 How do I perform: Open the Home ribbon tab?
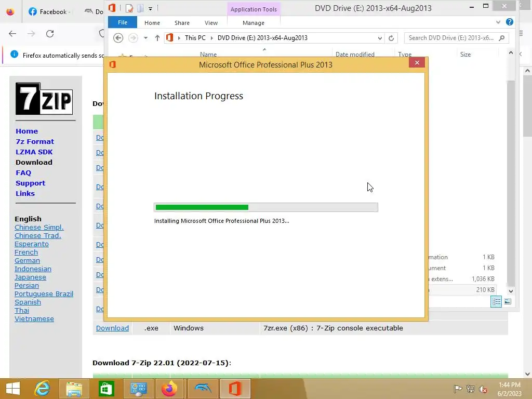152,23
